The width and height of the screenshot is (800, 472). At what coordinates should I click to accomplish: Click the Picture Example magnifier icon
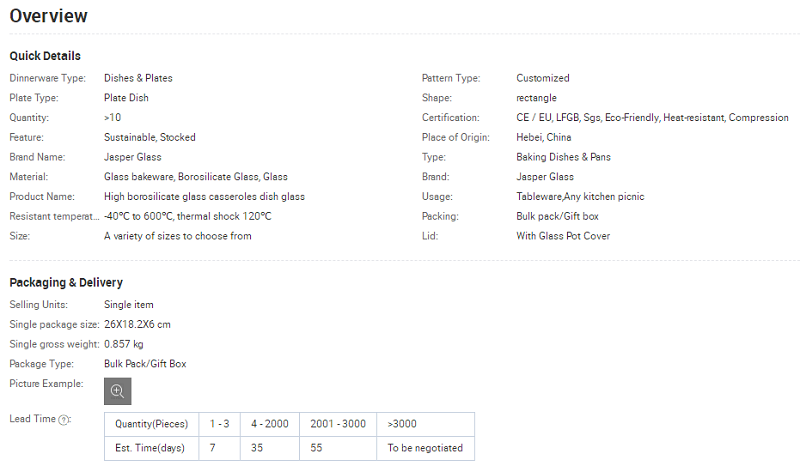[x=117, y=391]
